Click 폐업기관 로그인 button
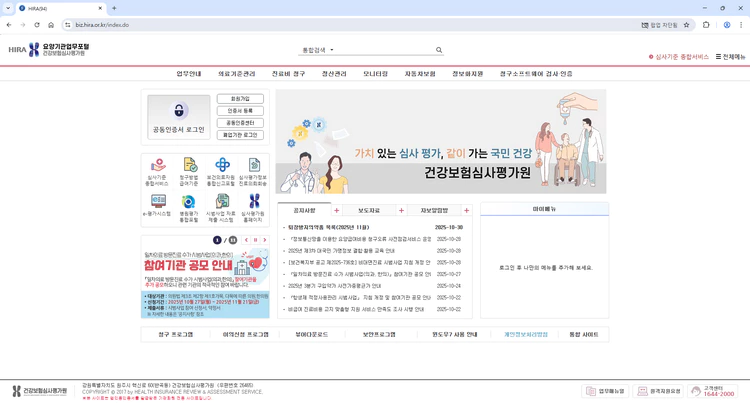Viewport: 750px width, 403px height. click(240, 135)
